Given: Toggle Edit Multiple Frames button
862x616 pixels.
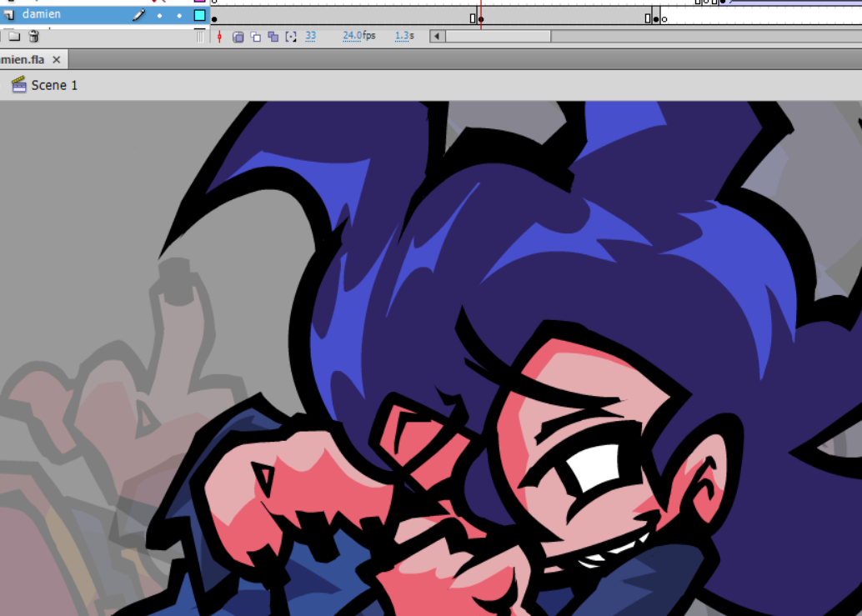Looking at the screenshot, I should click(x=273, y=37).
